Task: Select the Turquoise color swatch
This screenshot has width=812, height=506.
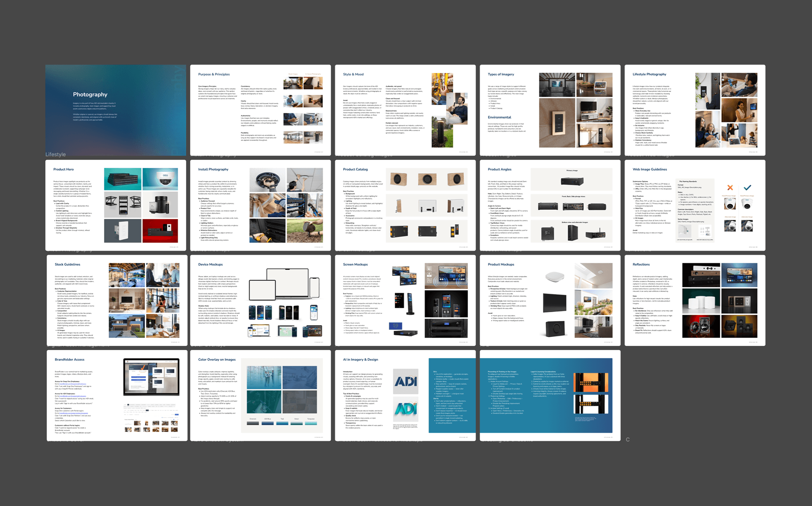Action: click(311, 423)
